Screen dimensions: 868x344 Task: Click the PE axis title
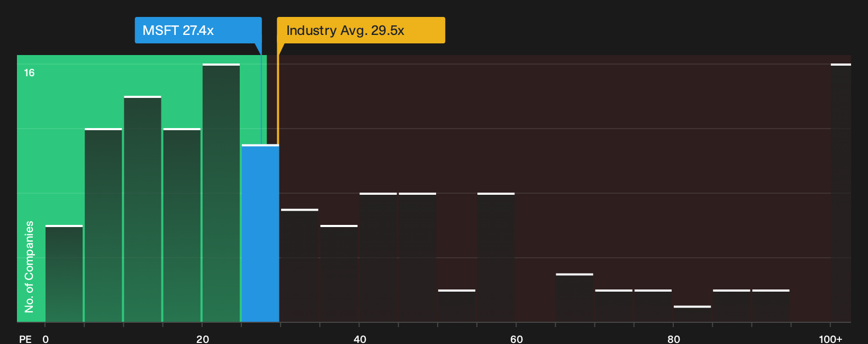pos(25,339)
